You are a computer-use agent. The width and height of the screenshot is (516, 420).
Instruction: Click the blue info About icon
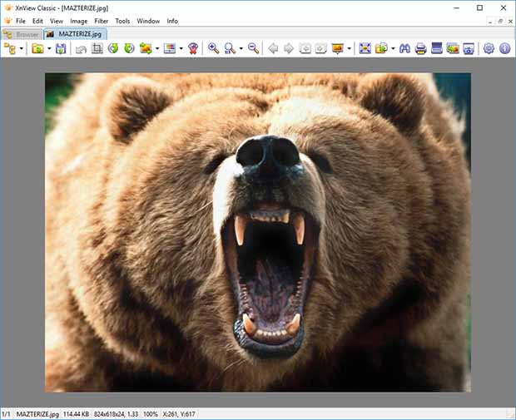tap(505, 49)
